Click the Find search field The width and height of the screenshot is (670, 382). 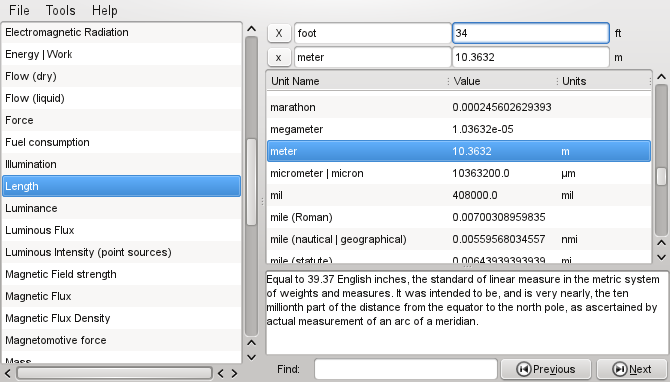[406, 369]
